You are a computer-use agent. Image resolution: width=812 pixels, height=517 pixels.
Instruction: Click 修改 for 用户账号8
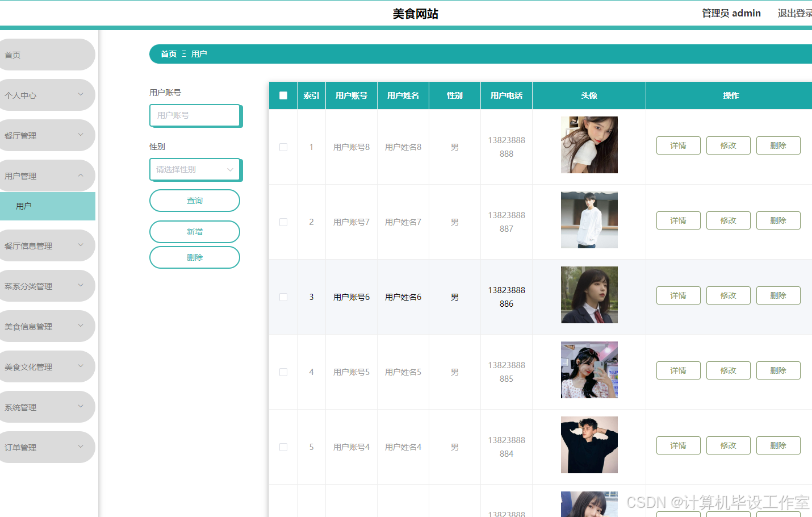729,145
